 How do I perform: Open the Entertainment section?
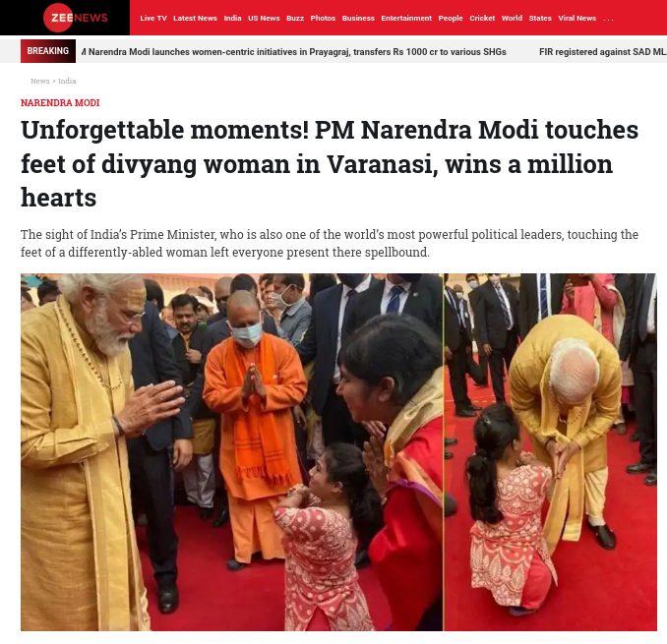[x=406, y=19]
